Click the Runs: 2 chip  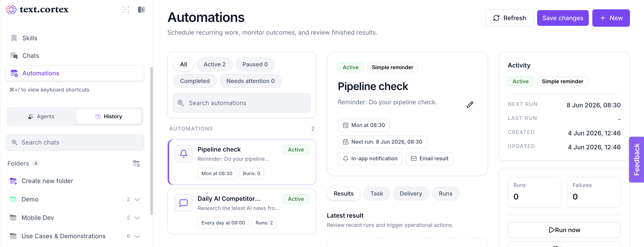tap(264, 223)
